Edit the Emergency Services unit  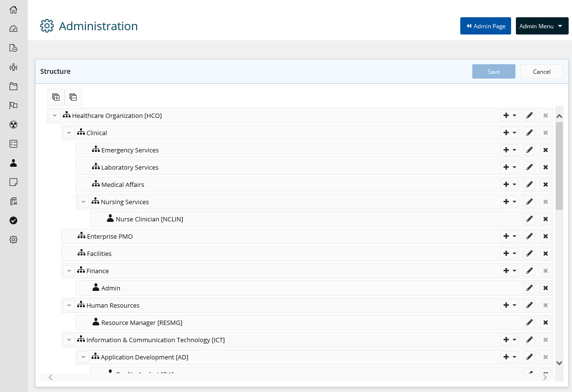click(x=529, y=150)
